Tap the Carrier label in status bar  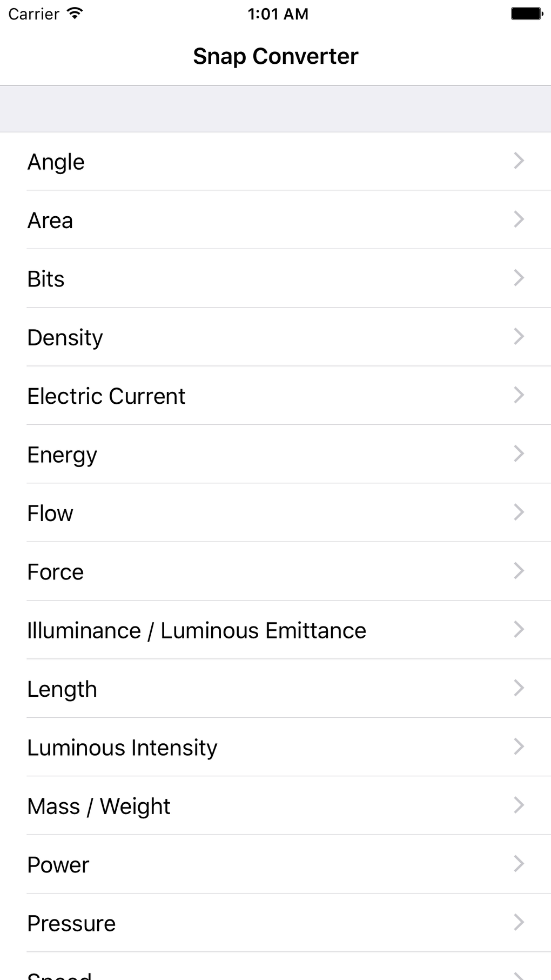pyautogui.click(x=33, y=14)
